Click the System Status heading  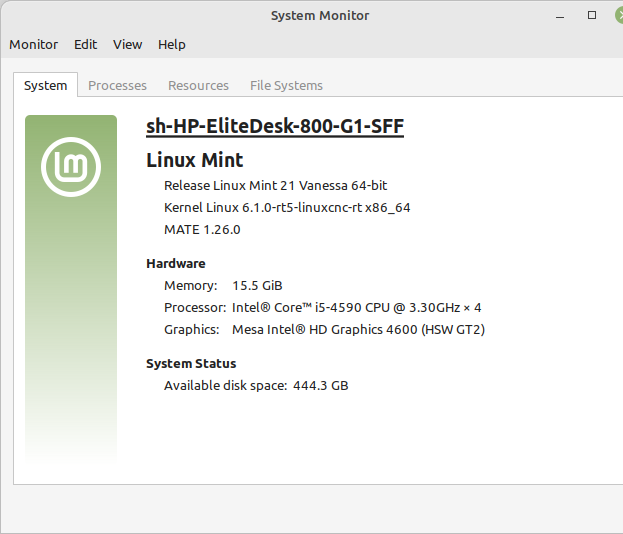pos(191,364)
